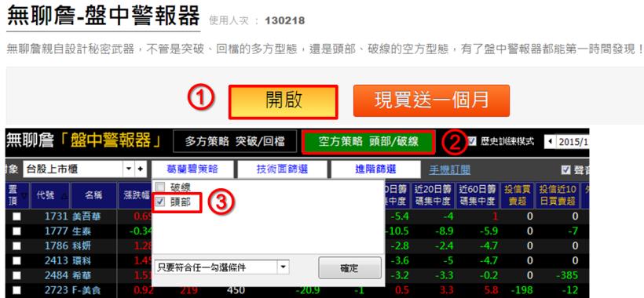The height and width of the screenshot is (298, 644).
Task: Follow the 手機訂閱 link
Action: pos(450,169)
